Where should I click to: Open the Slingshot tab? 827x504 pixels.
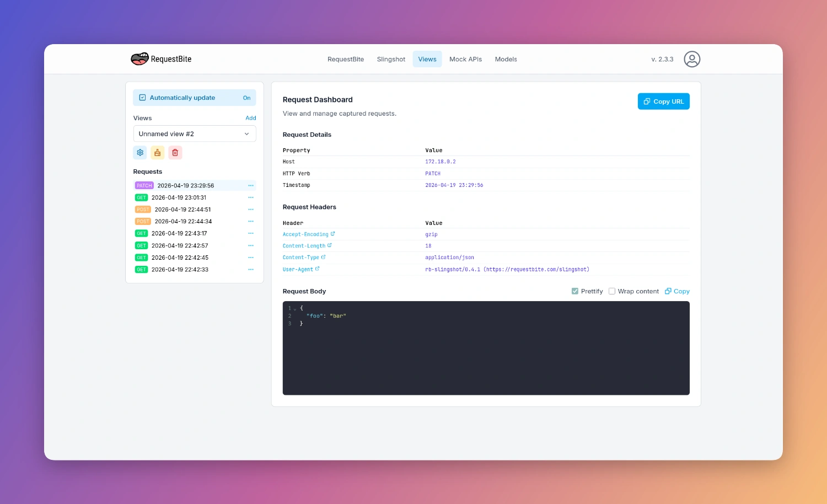tap(391, 59)
